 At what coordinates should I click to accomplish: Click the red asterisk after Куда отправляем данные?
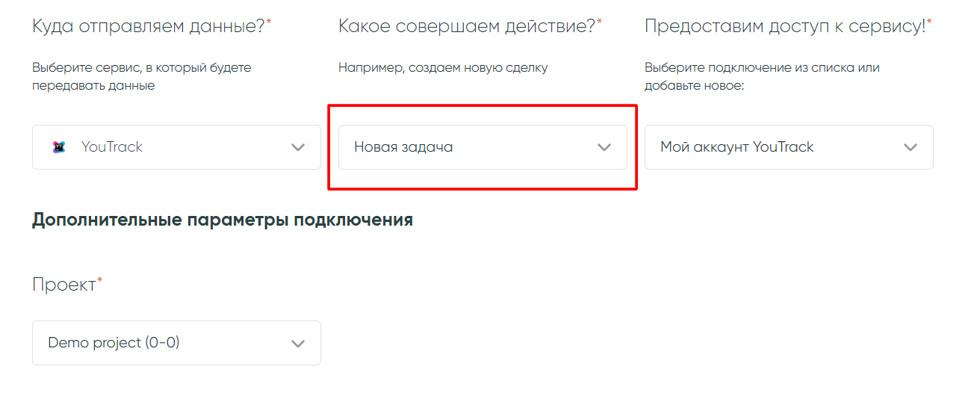point(269,22)
